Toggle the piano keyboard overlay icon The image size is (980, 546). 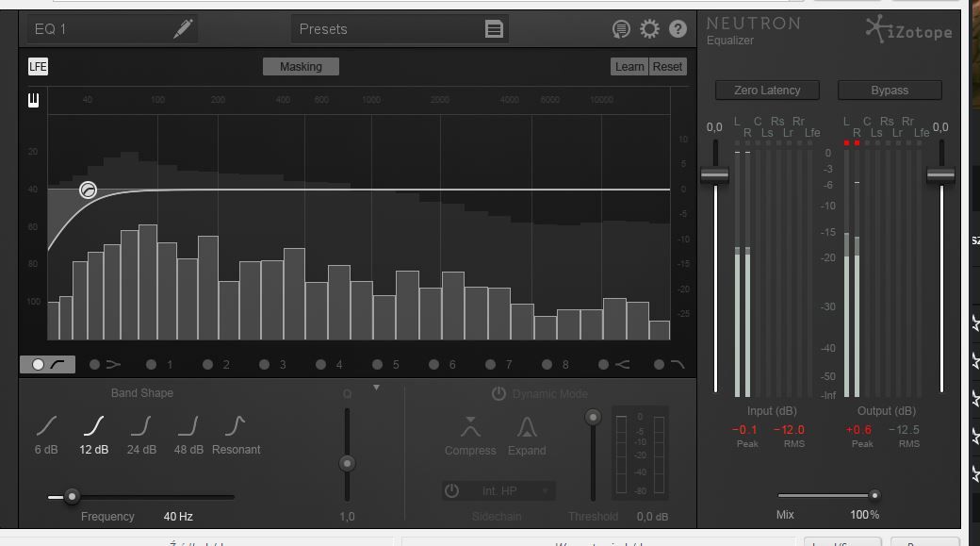coord(33,100)
